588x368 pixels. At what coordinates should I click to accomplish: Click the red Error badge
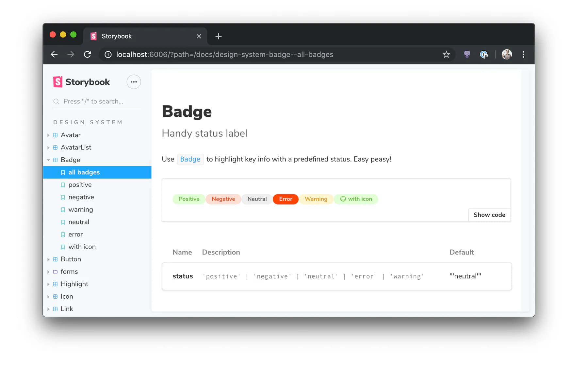point(286,199)
